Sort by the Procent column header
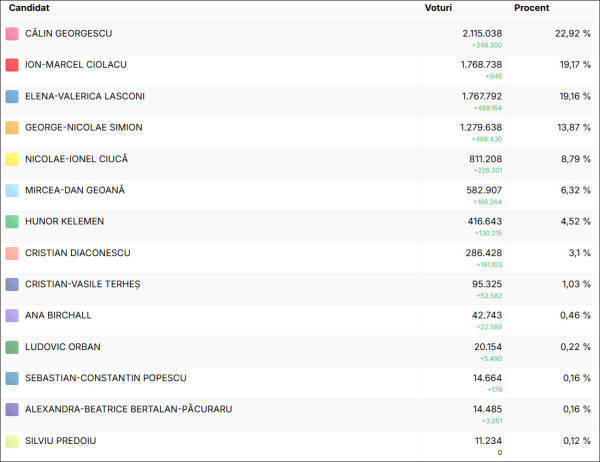This screenshot has height=462, width=600. tap(532, 8)
